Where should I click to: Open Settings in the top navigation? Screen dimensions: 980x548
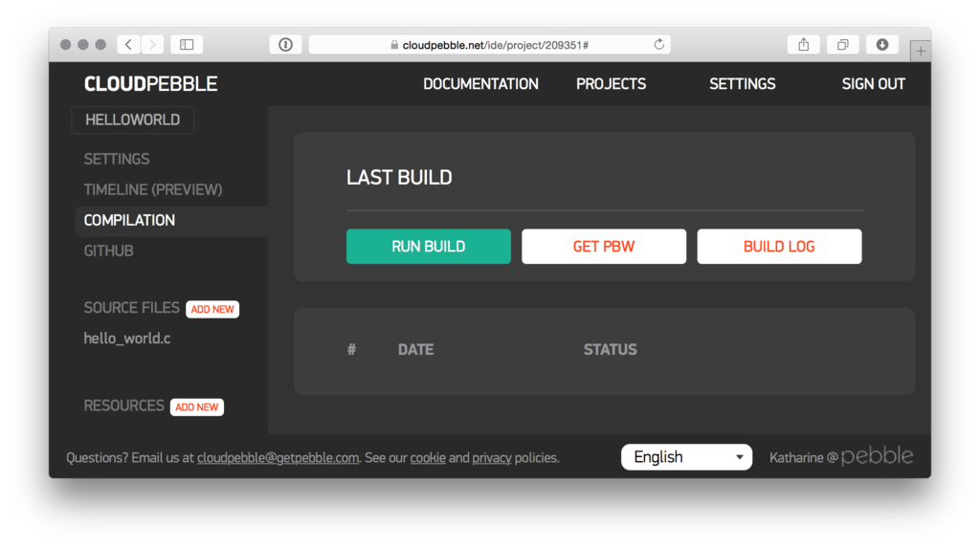tap(743, 84)
